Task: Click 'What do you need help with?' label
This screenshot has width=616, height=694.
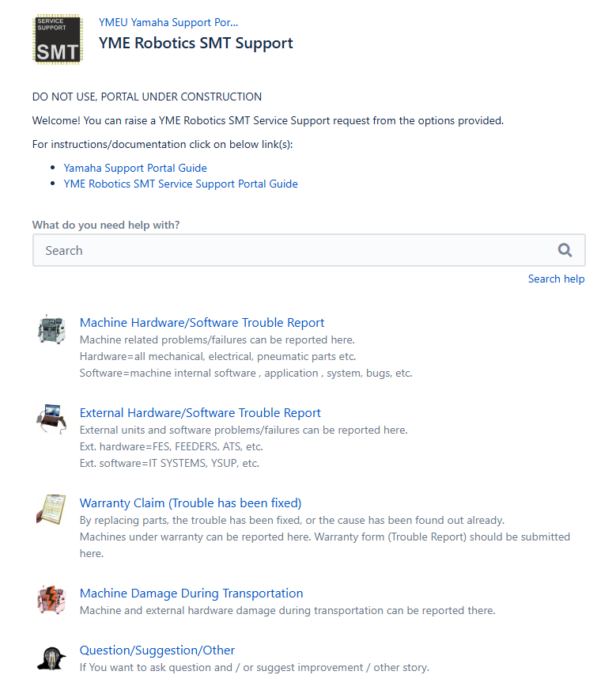Action: [106, 226]
